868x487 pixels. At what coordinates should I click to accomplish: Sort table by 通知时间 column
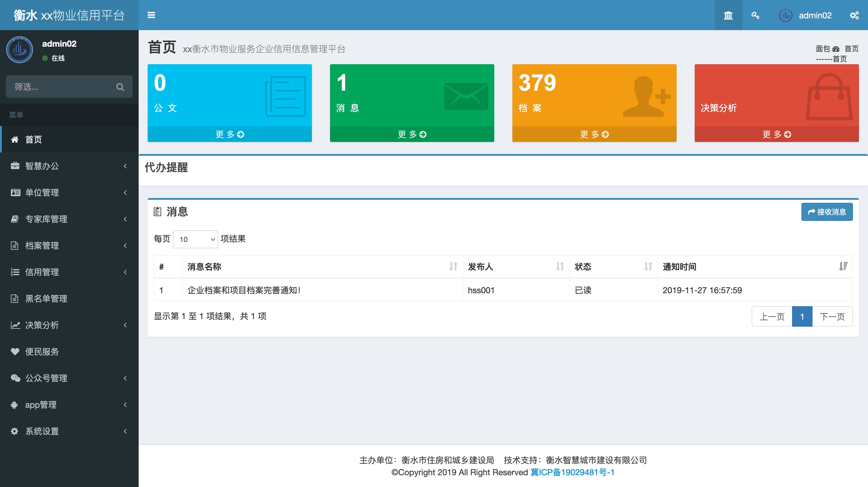click(755, 267)
